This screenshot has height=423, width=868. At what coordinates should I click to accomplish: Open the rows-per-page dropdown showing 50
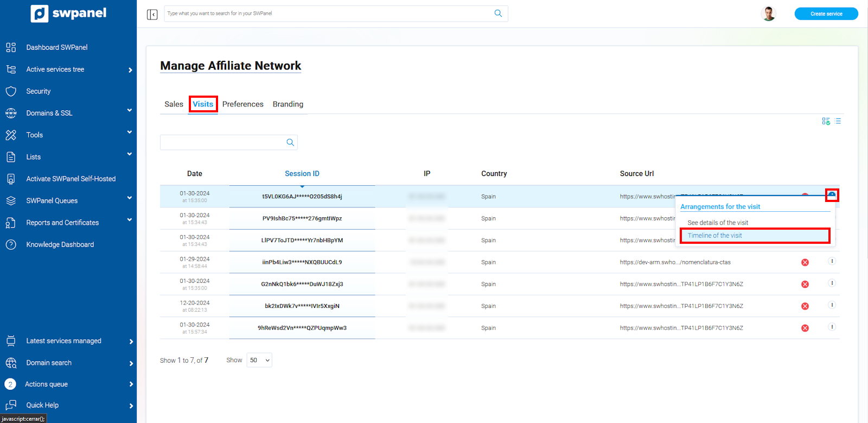pyautogui.click(x=259, y=360)
